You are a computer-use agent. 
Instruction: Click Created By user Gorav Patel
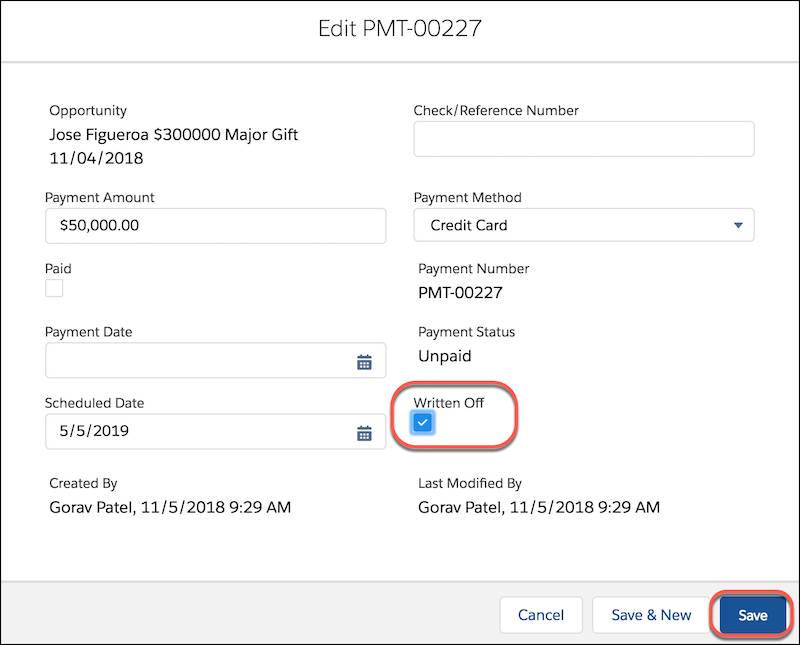pyautogui.click(x=167, y=508)
